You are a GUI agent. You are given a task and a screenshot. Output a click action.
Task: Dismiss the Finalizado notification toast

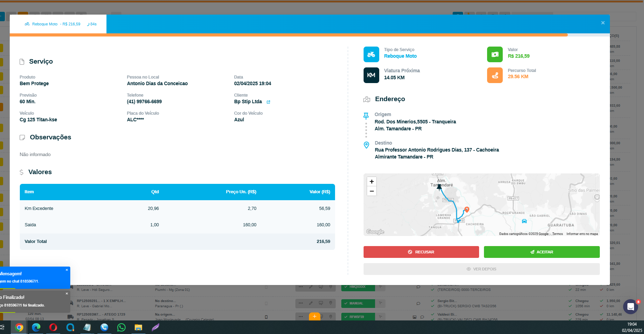tap(67, 294)
